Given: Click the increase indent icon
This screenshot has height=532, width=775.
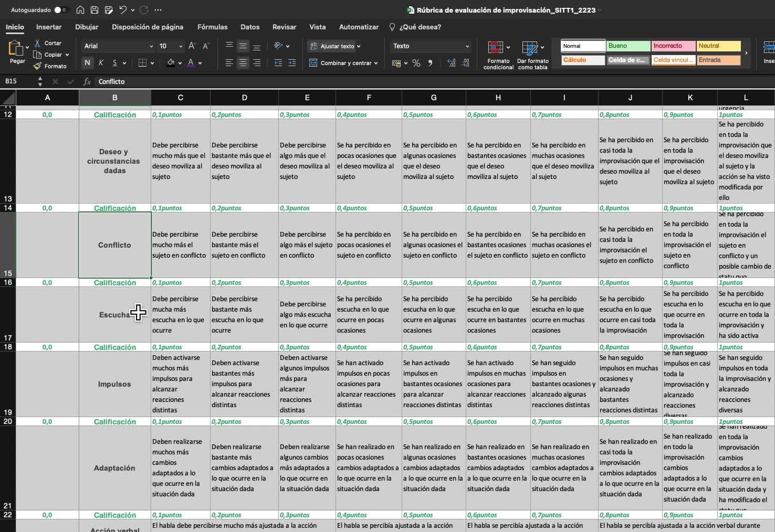Looking at the screenshot, I should click(x=292, y=63).
